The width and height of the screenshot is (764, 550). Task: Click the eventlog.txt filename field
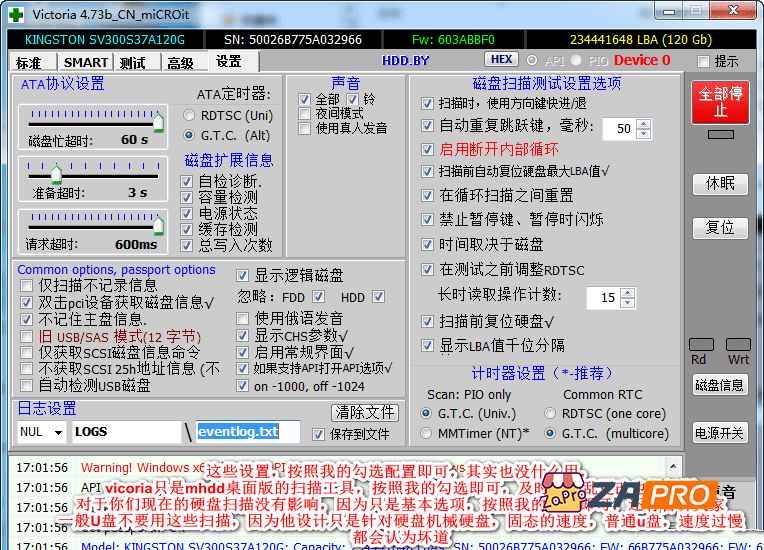(x=249, y=432)
